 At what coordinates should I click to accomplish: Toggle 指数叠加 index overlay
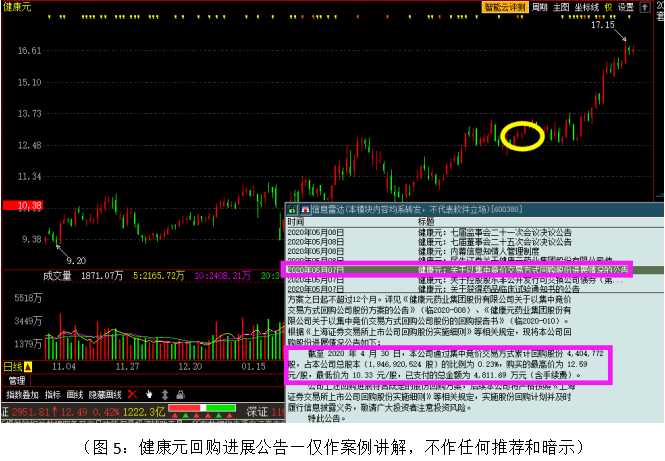(21, 395)
